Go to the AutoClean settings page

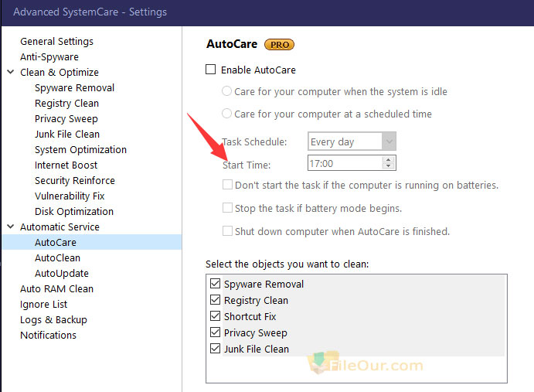57,257
